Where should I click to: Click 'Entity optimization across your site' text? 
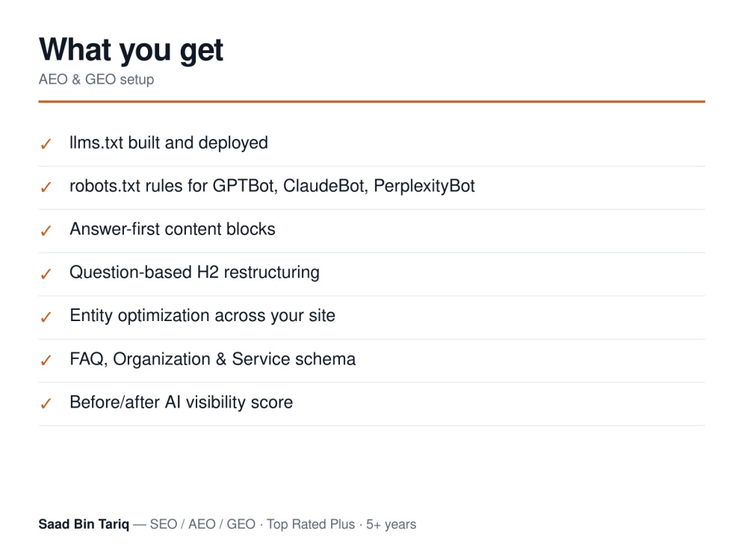coord(202,316)
